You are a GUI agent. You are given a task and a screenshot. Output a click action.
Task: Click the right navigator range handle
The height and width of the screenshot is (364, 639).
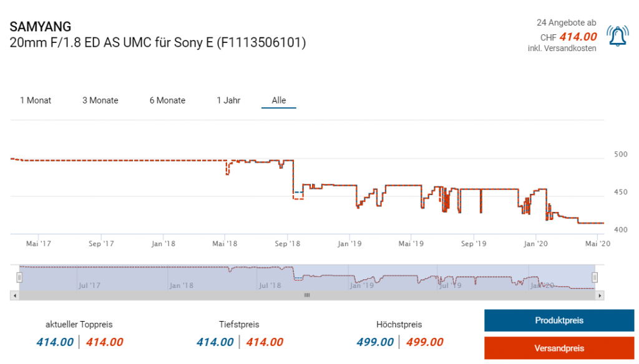(x=595, y=277)
